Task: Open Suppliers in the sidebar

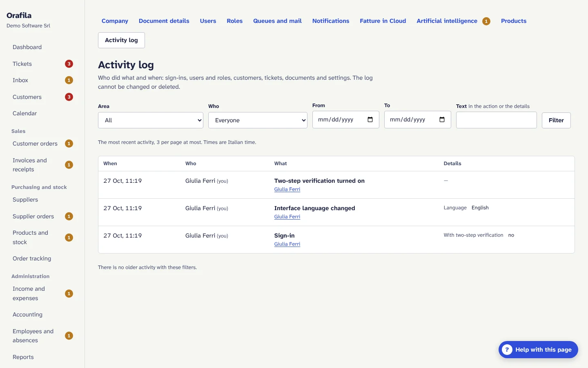Action: coord(25,200)
